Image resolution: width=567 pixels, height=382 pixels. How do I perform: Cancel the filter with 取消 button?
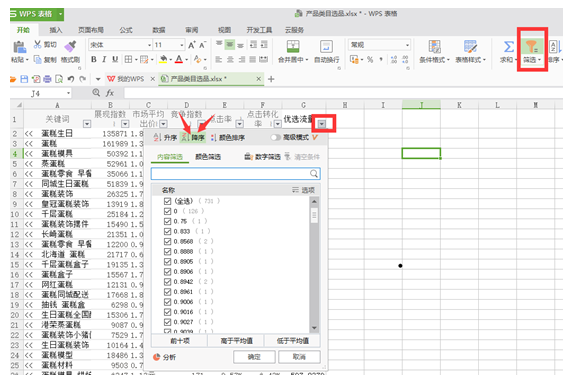point(299,357)
